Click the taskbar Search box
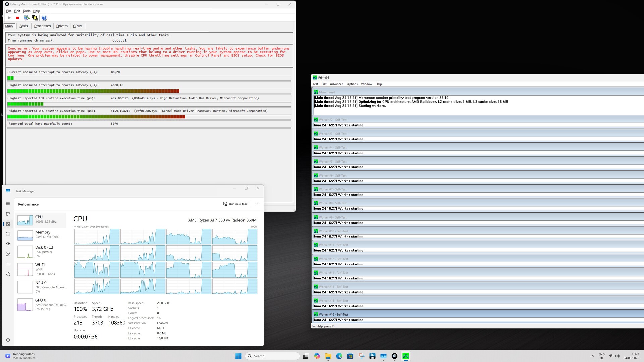Viewport: 644px width, 362px height. (272, 356)
